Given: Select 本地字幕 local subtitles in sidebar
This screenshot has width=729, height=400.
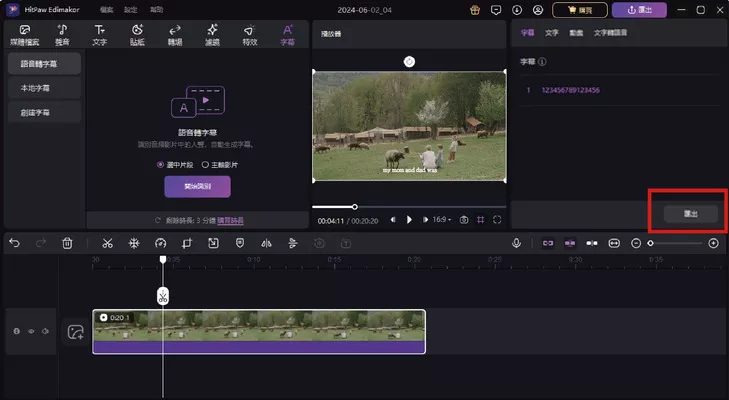Looking at the screenshot, I should pyautogui.click(x=45, y=88).
